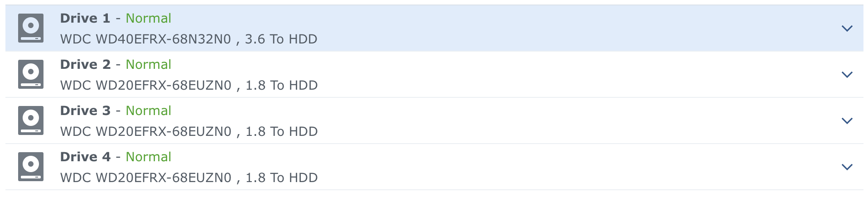Click Drive 1 Normal status label
The width and height of the screenshot is (868, 202).
coord(149,18)
